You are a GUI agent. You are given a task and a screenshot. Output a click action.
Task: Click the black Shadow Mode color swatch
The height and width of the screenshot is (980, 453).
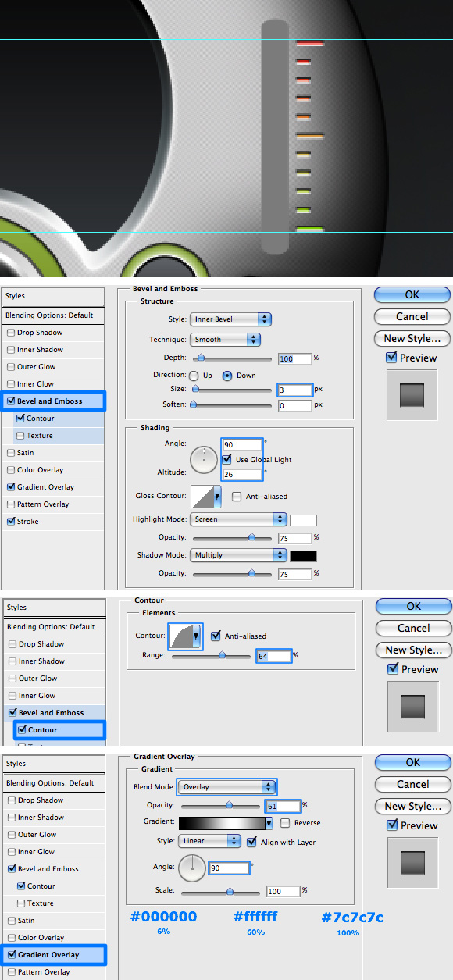click(303, 556)
